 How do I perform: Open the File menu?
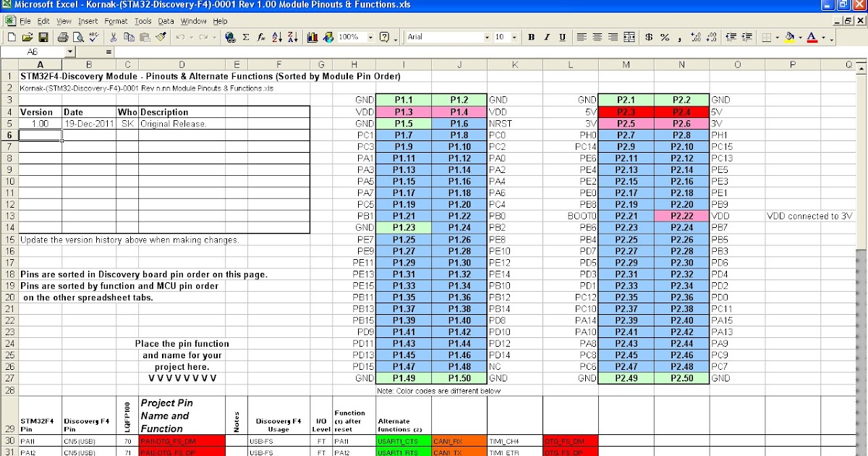(25, 21)
